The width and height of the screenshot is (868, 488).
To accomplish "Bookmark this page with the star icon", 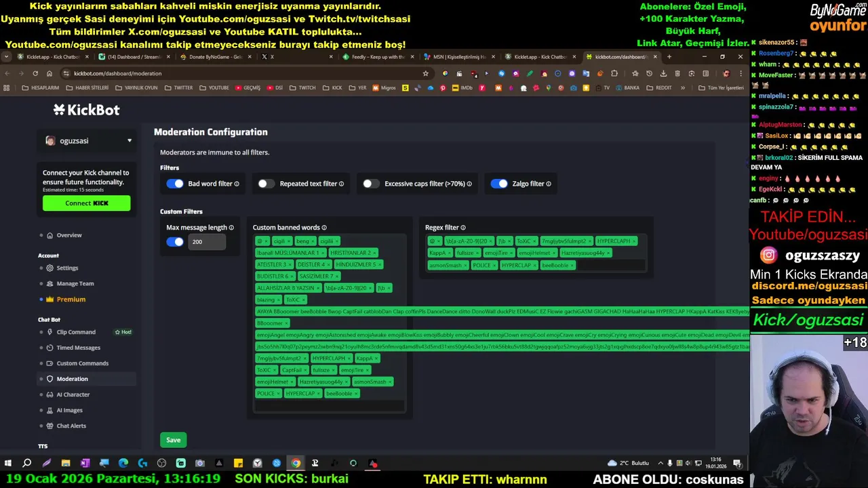I will pyautogui.click(x=426, y=73).
